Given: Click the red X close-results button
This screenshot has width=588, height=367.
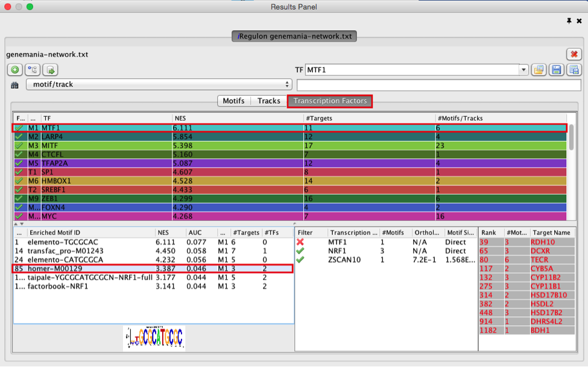Looking at the screenshot, I should coord(574,54).
